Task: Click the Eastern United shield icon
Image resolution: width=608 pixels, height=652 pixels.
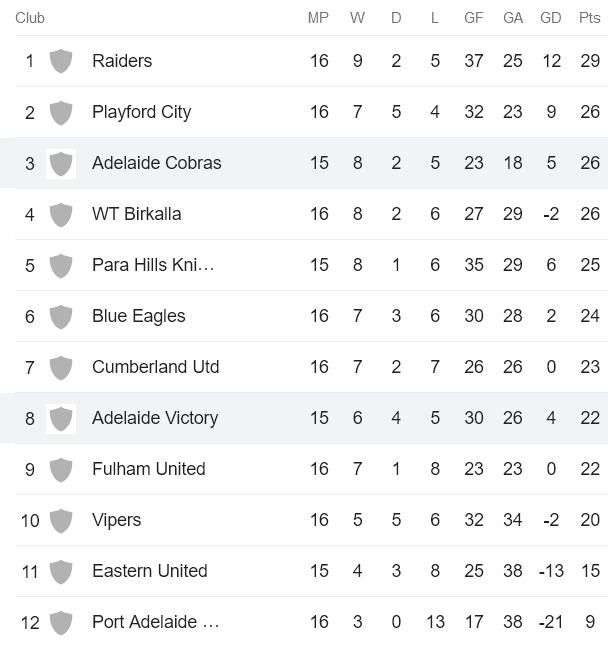Action: click(x=61, y=571)
